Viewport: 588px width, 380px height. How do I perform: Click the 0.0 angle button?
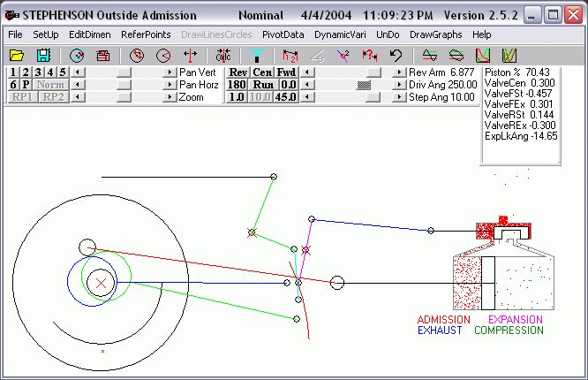point(289,85)
